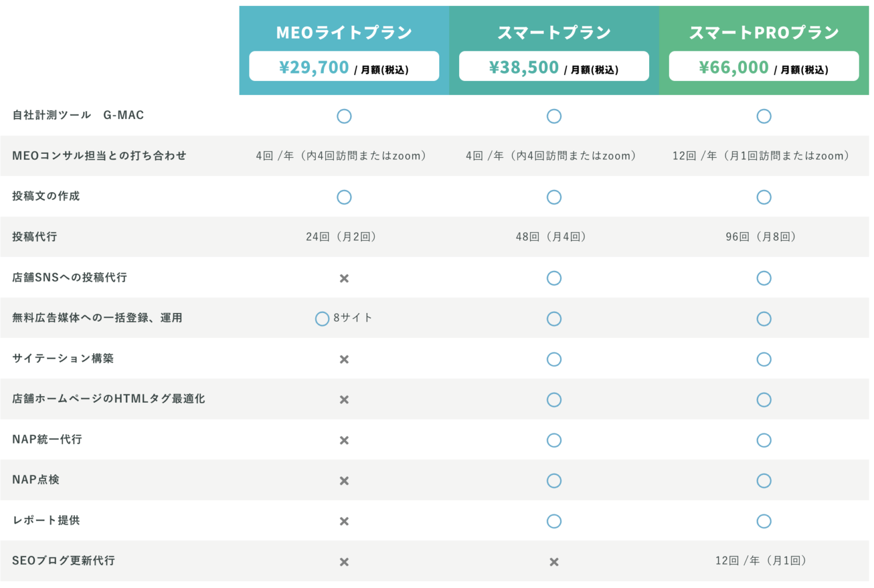Click the cross for HTMLタグ最適化 in MEOライトプラン
Screen dimensions: 874x588
click(344, 400)
